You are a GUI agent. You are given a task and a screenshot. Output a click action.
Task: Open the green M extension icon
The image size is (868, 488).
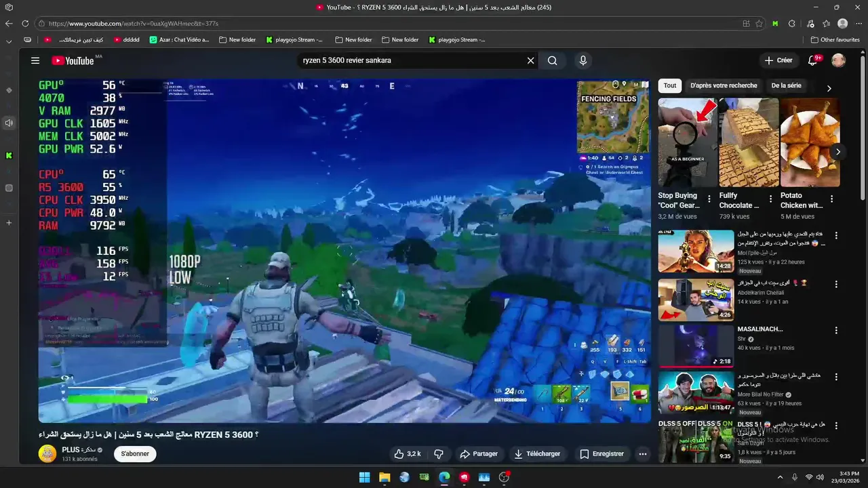(x=775, y=23)
